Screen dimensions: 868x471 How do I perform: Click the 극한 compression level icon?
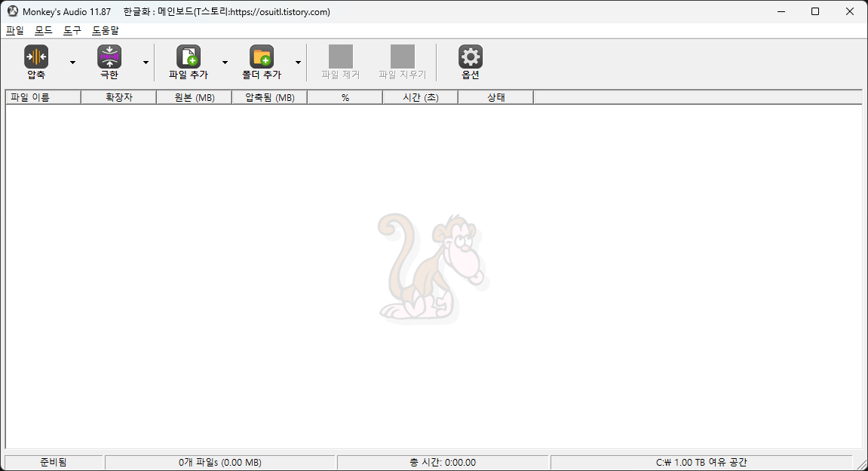point(109,57)
